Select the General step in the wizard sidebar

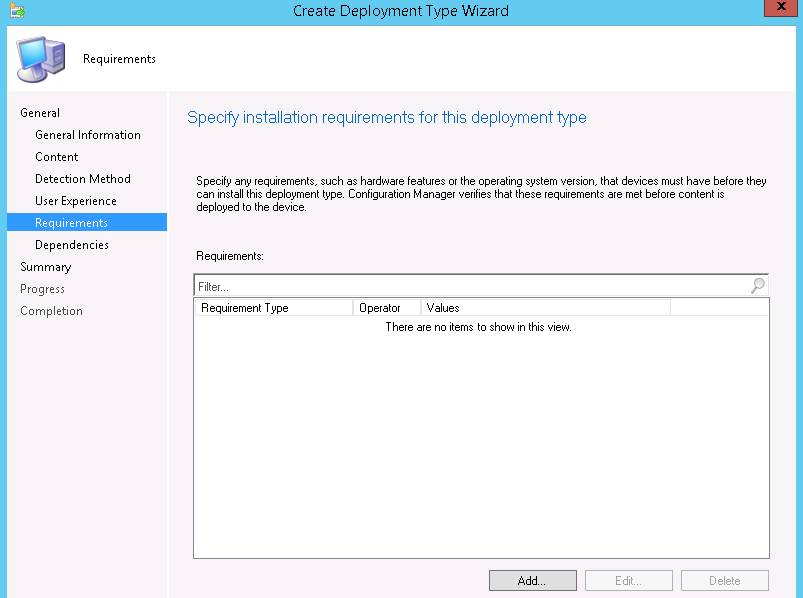pos(40,112)
